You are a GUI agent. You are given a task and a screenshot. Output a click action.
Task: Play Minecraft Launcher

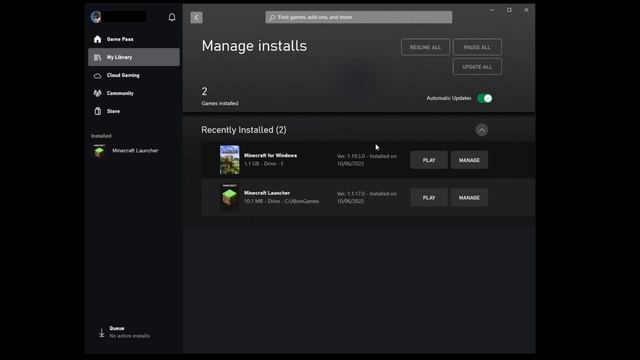[429, 198]
